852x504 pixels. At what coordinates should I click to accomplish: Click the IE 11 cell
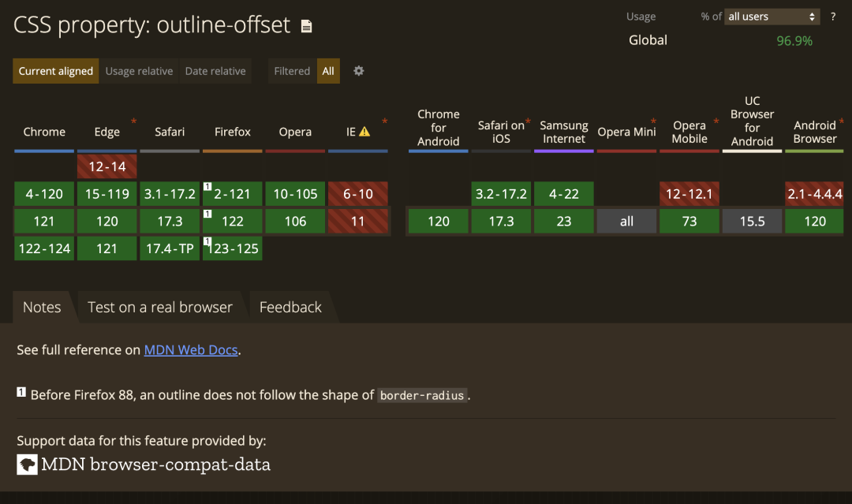coord(358,221)
